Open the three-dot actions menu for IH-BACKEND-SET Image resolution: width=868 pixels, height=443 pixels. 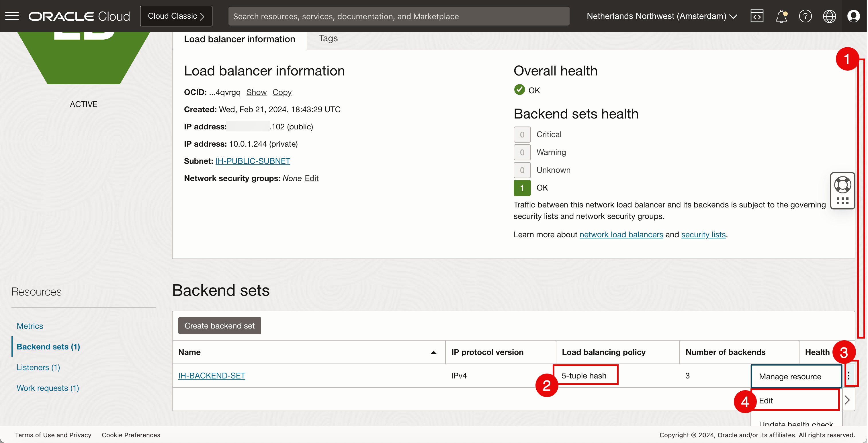(x=849, y=375)
